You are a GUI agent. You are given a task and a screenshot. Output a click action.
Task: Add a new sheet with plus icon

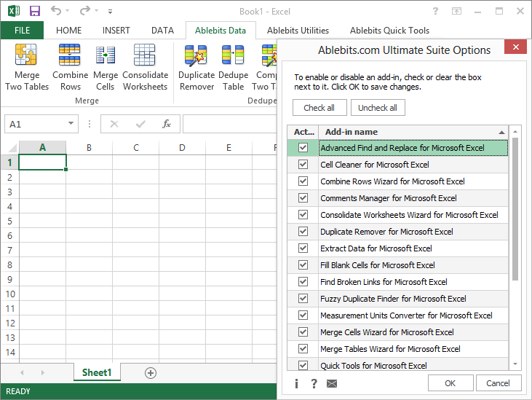151,373
